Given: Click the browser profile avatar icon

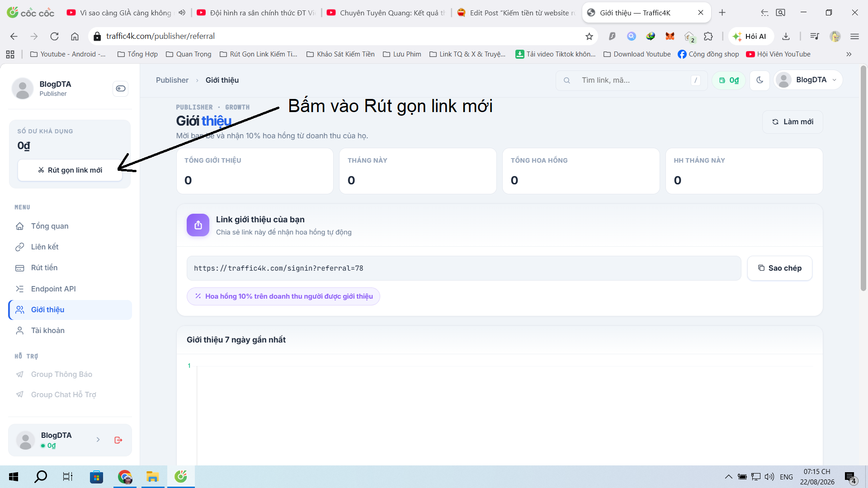Looking at the screenshot, I should pos(835,36).
